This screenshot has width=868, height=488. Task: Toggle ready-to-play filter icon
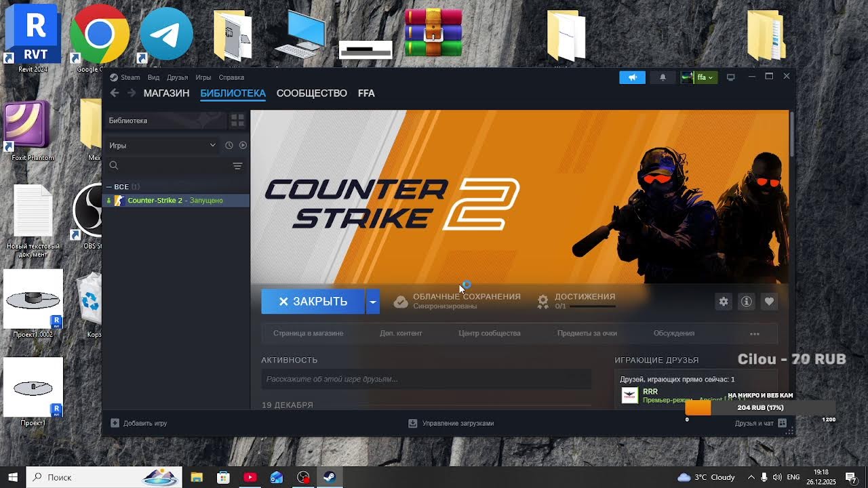click(243, 145)
